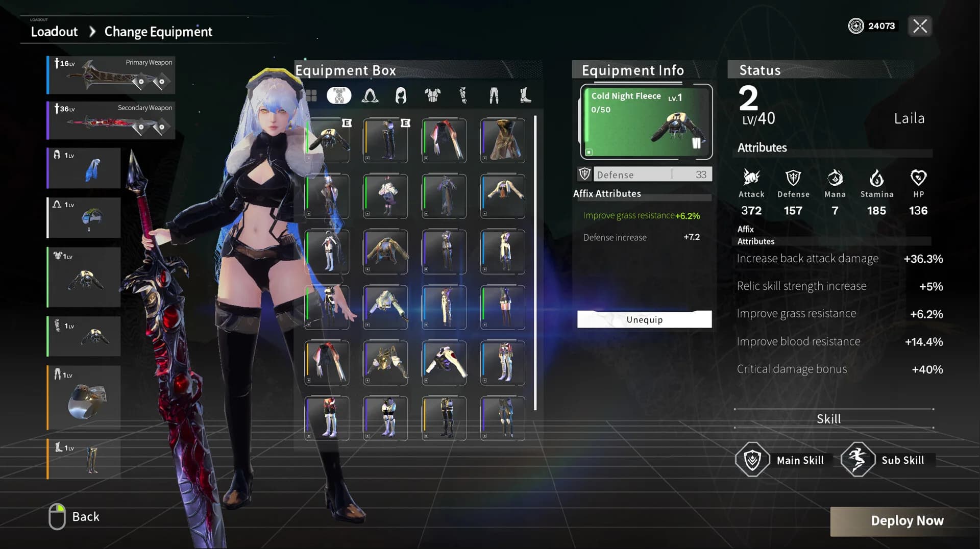Click the Cold Night Fleece info card
This screenshot has width=980, height=549.
click(x=646, y=121)
